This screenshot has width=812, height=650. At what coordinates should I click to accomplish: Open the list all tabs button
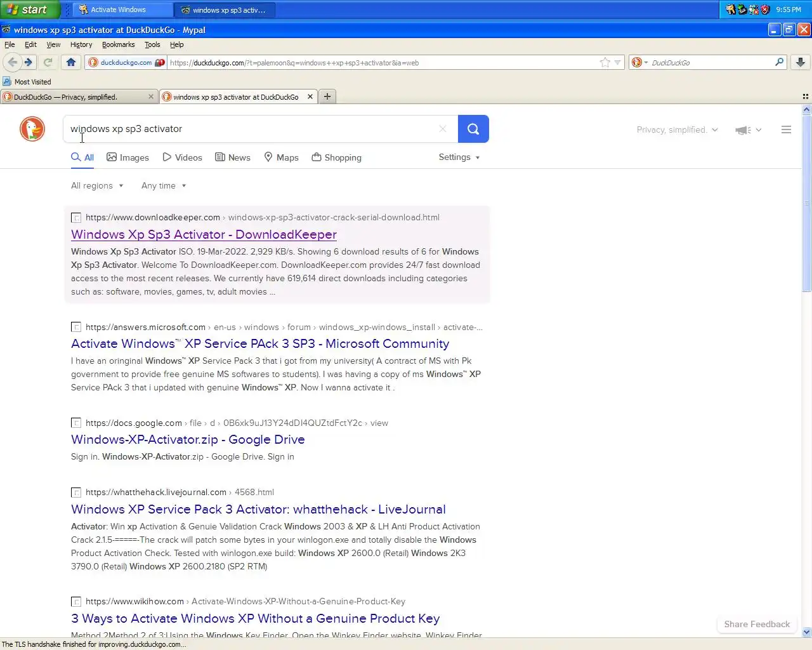(x=805, y=96)
